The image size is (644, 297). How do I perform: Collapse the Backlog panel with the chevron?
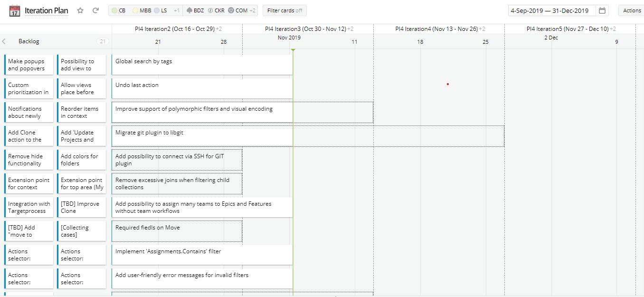point(4,41)
